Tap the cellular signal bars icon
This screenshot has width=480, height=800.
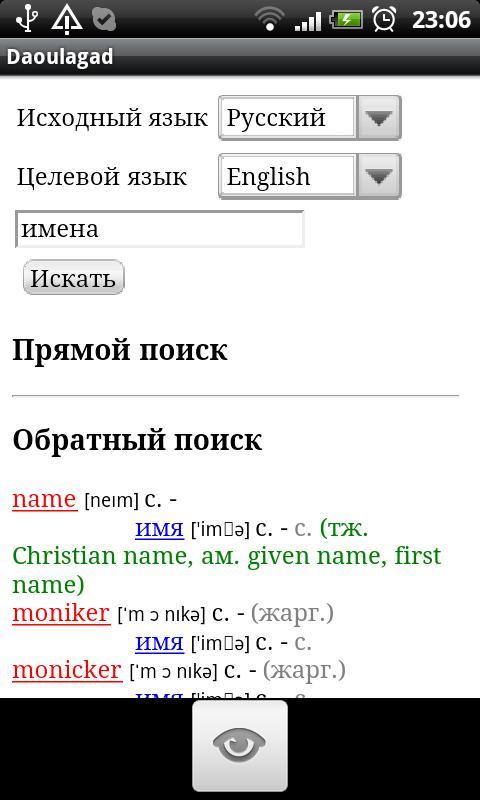click(308, 20)
